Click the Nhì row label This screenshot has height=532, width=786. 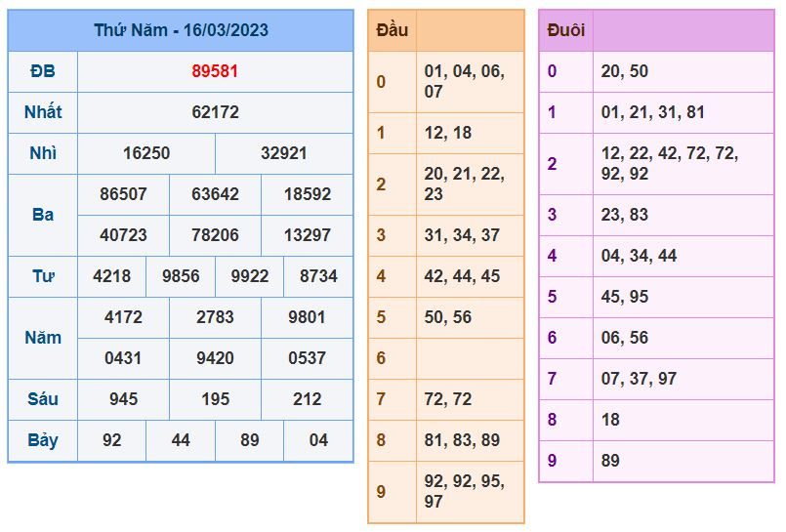tap(43, 153)
